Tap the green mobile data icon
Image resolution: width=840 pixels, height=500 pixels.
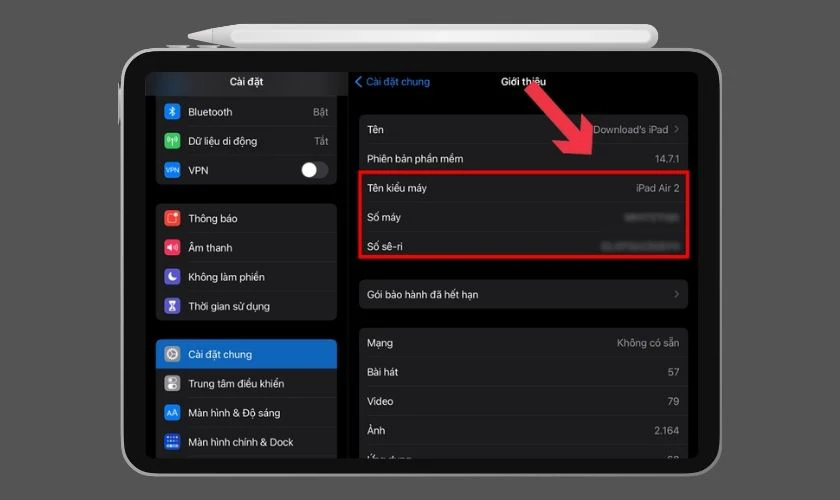[172, 141]
